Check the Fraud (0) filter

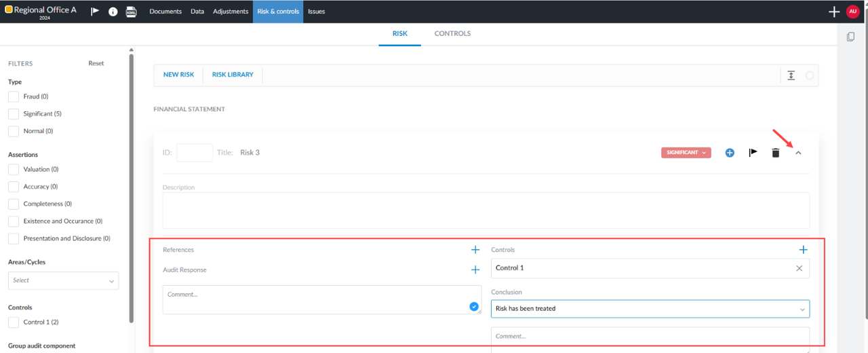click(14, 96)
